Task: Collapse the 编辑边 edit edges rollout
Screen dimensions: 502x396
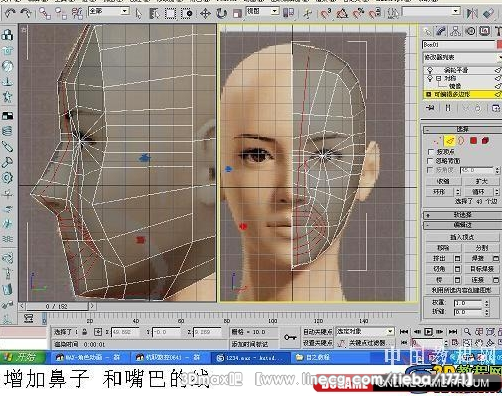Action: 462,225
